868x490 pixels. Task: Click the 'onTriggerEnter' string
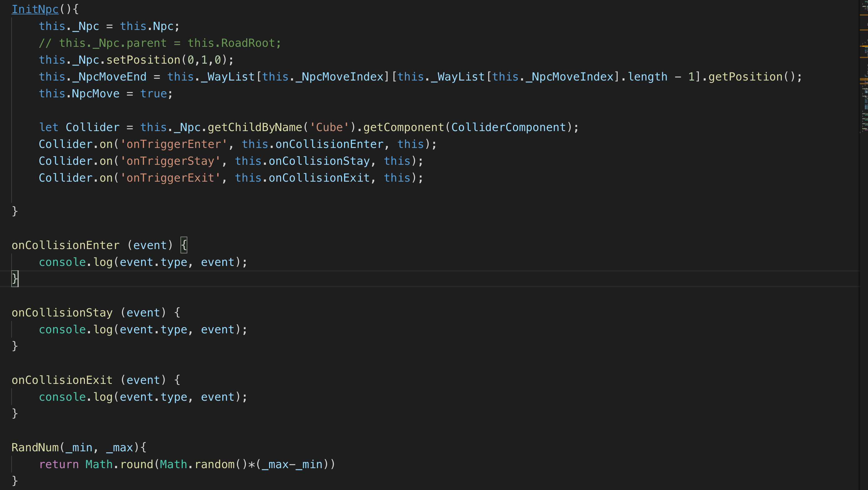[174, 144]
